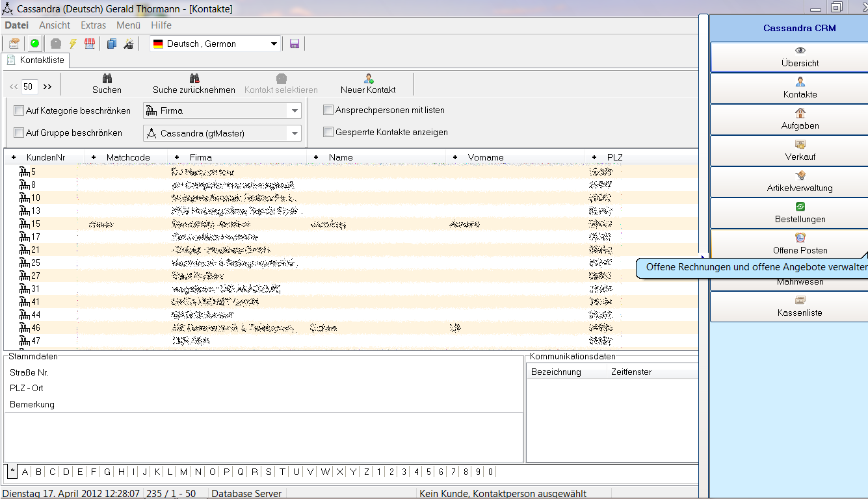Restore the inner window via title bar button
Screen dimensions: 868x499
(837, 7)
